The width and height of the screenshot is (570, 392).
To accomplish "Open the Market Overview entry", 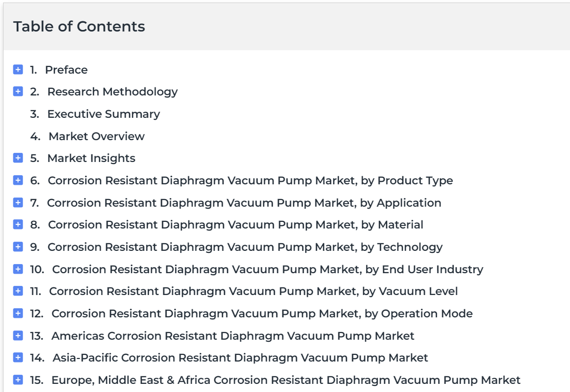I will (x=97, y=136).
